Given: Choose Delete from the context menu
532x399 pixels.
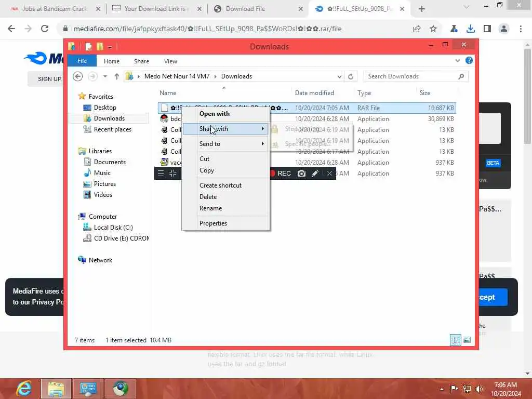Looking at the screenshot, I should tap(208, 197).
